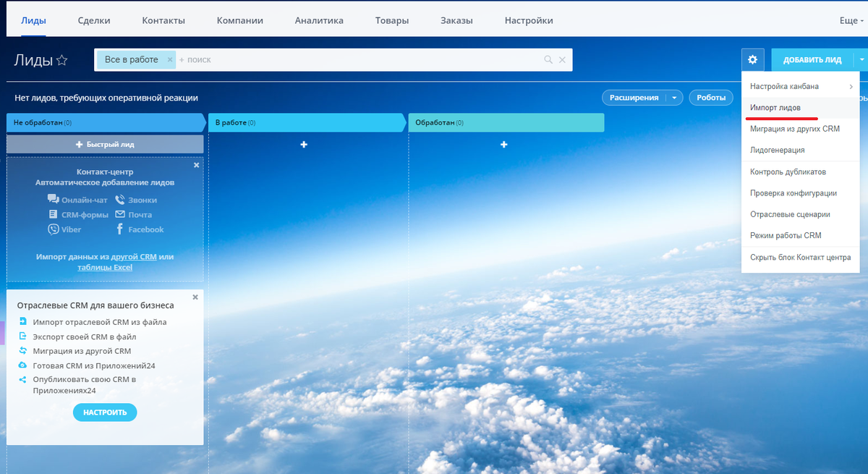Click the Роботы button
Image resolution: width=868 pixels, height=474 pixels.
click(x=711, y=98)
